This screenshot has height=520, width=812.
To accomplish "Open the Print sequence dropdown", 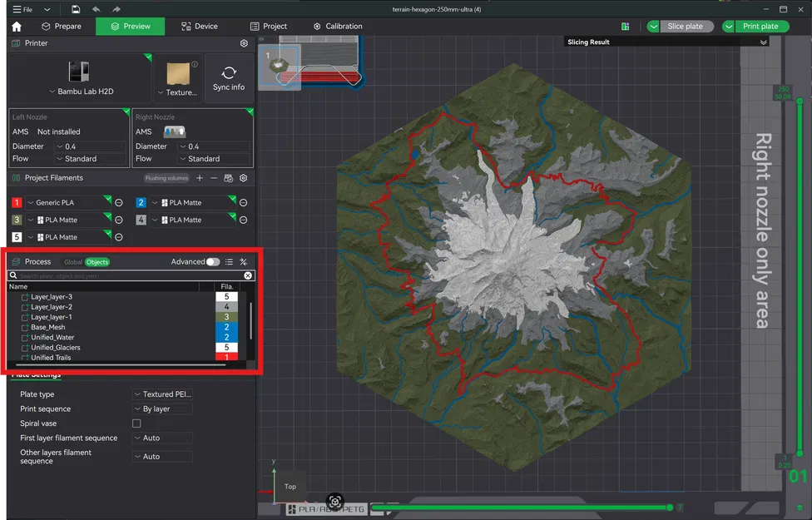I will click(x=161, y=409).
